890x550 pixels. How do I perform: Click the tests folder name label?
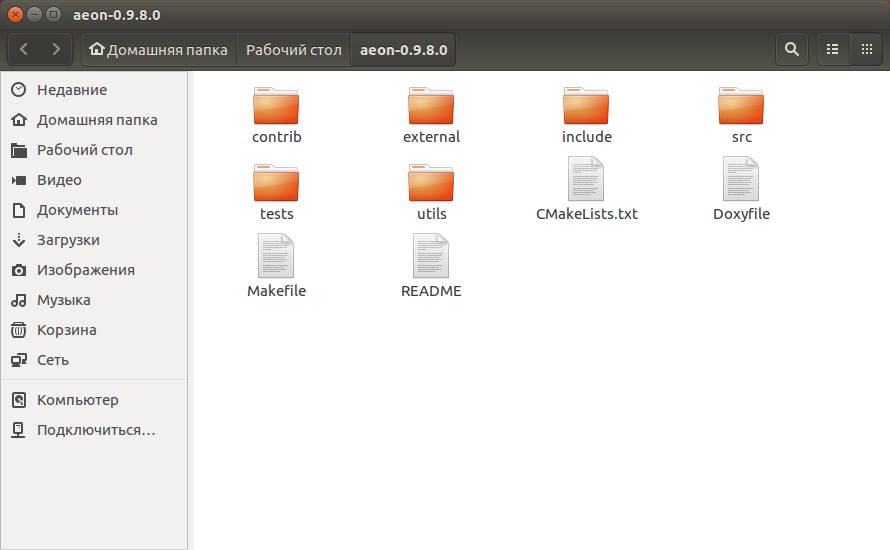tap(276, 214)
